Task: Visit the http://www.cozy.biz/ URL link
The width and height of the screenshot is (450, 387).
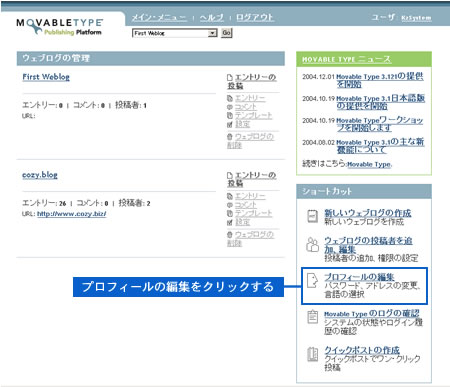Action: (72, 214)
